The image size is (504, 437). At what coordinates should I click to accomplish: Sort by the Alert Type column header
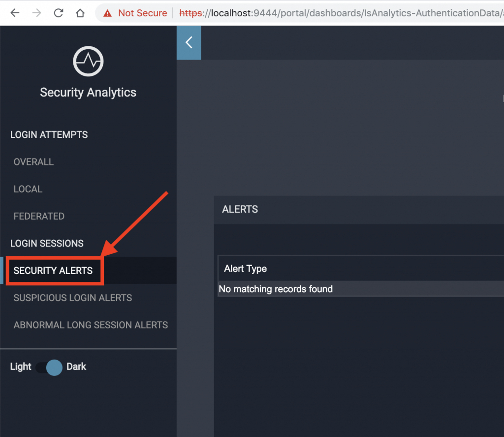point(246,269)
